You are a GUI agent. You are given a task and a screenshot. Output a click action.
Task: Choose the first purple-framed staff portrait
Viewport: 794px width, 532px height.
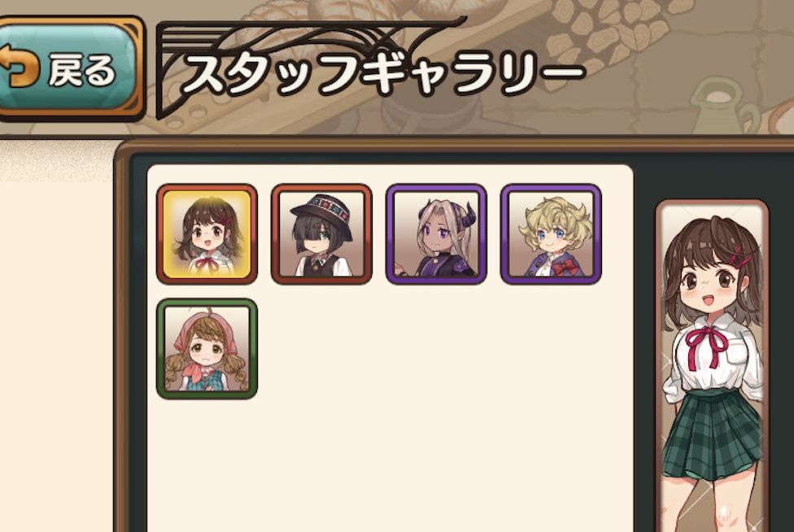pos(436,233)
